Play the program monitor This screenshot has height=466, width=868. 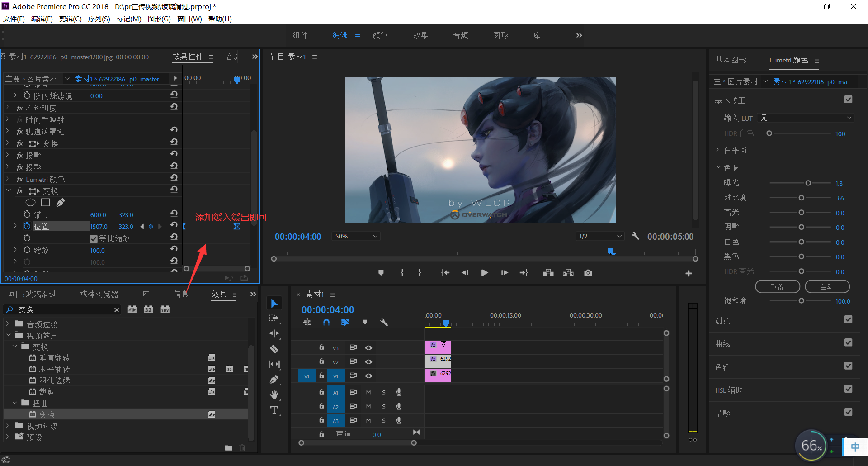pos(485,273)
